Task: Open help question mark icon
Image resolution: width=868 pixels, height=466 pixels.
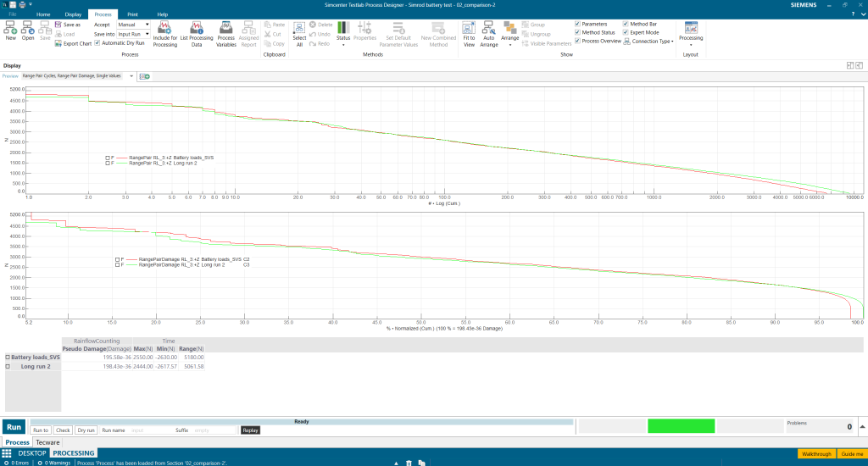Action: 853,14
